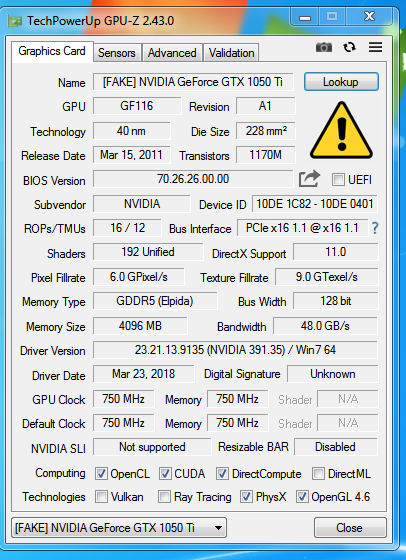Toggle the Ray Tracing checkbox

pyautogui.click(x=164, y=497)
